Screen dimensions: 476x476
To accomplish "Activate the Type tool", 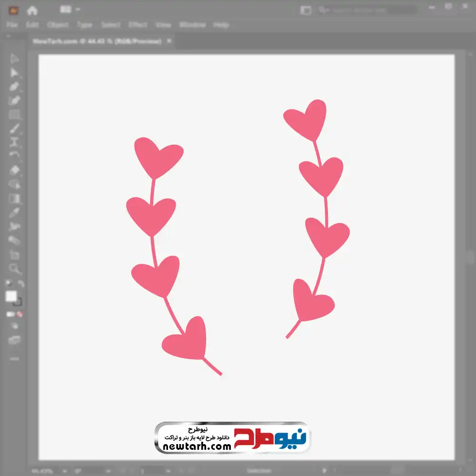I will (14, 142).
